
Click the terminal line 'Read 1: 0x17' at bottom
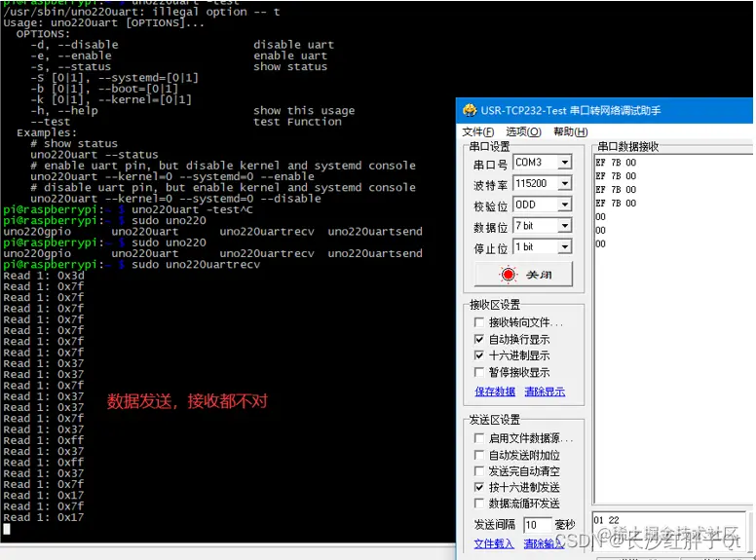coord(44,517)
